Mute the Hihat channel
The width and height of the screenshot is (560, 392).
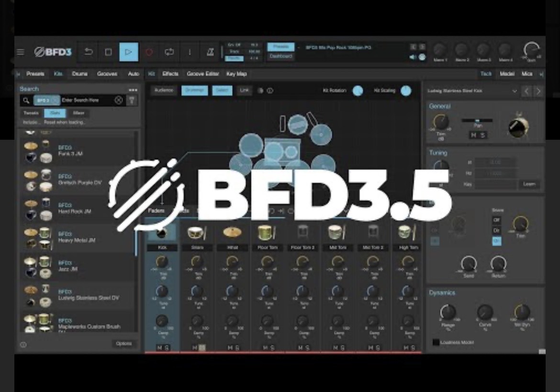(x=230, y=348)
